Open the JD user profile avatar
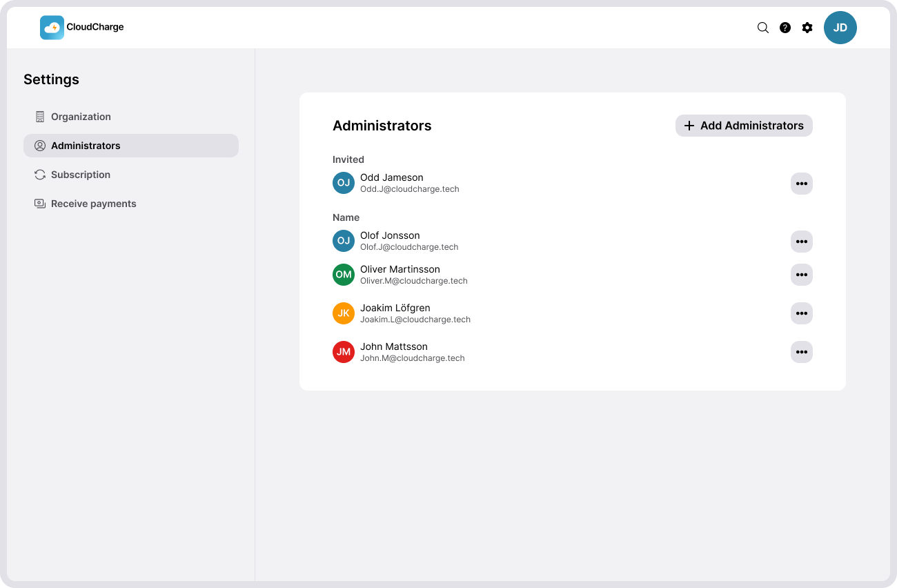This screenshot has width=897, height=588. tap(840, 28)
